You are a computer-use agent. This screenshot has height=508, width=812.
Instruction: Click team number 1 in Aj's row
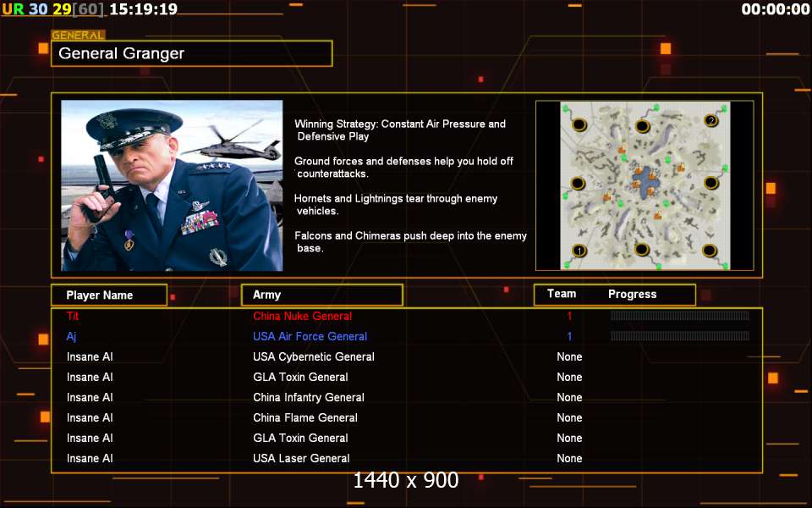coord(569,336)
